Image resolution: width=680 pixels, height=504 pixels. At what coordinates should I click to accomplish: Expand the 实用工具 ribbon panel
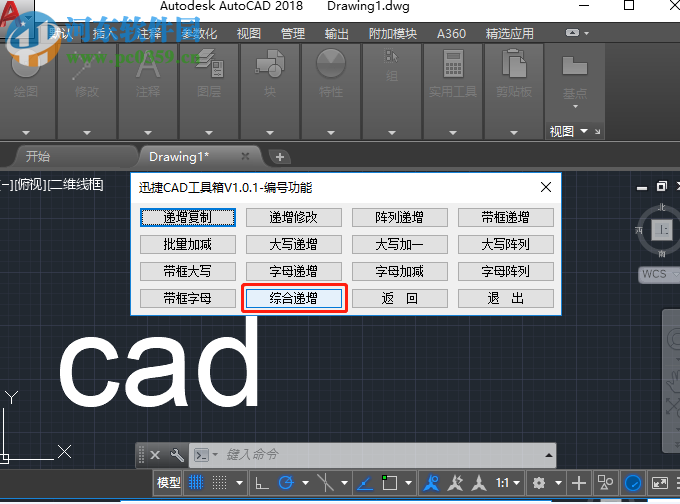click(x=453, y=133)
